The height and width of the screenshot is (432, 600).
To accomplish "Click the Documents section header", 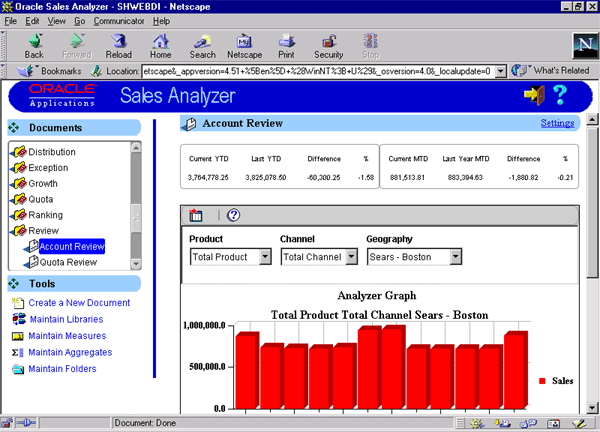I will [x=74, y=128].
